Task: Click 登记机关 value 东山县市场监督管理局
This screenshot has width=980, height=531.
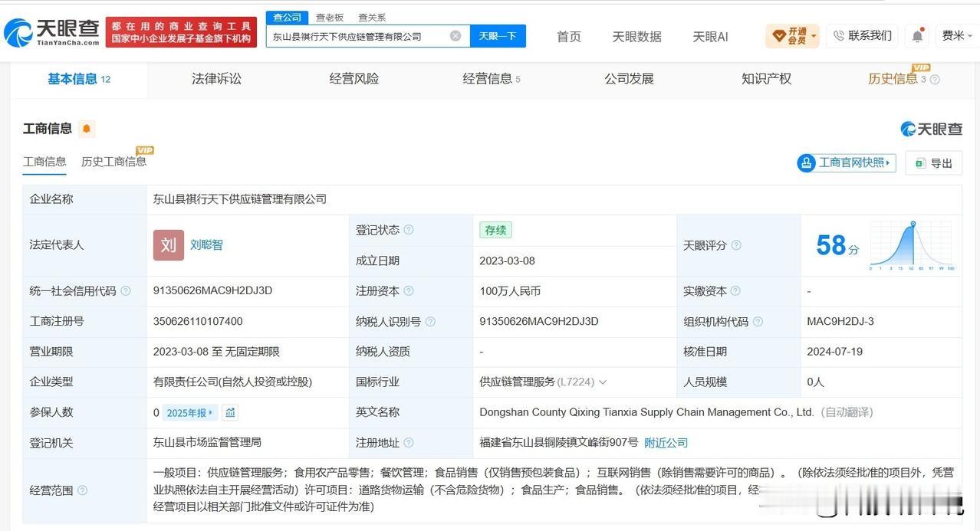Action: coord(207,443)
